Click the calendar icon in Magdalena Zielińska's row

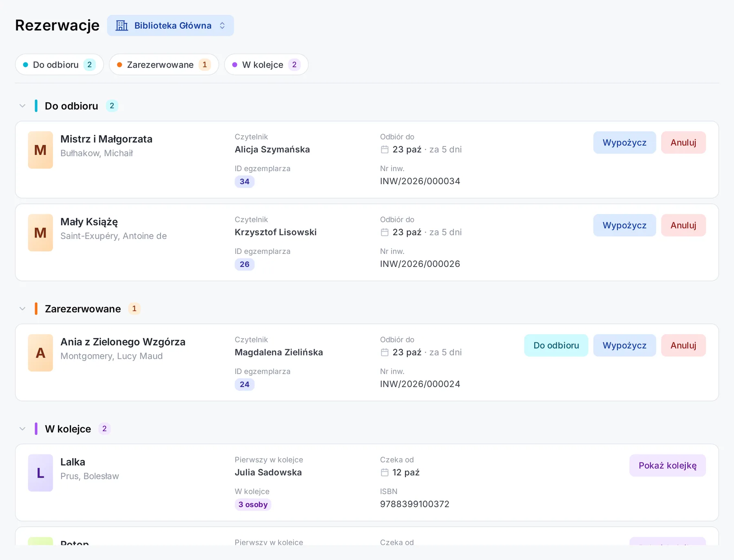[x=385, y=353]
